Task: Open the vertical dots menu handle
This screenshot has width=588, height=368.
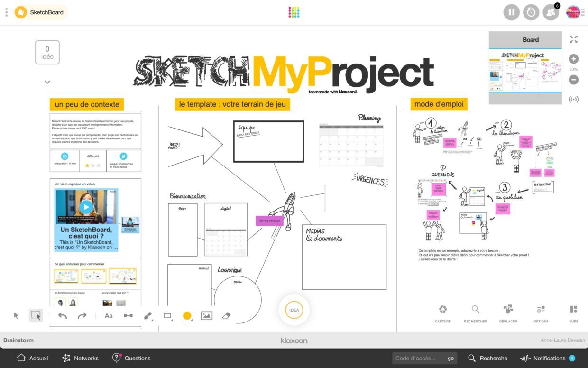Action: (6, 12)
